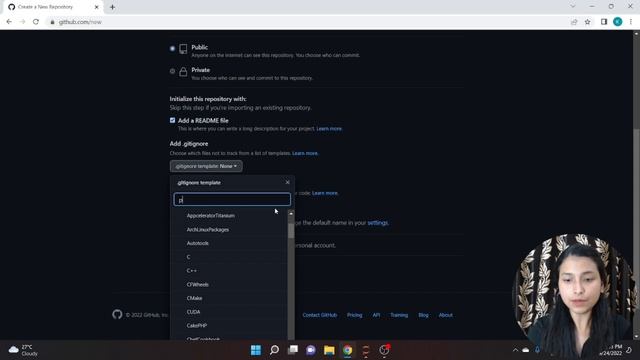Toggle the .gitignore template None dropdown
640x360 pixels.
pyautogui.click(x=206, y=166)
